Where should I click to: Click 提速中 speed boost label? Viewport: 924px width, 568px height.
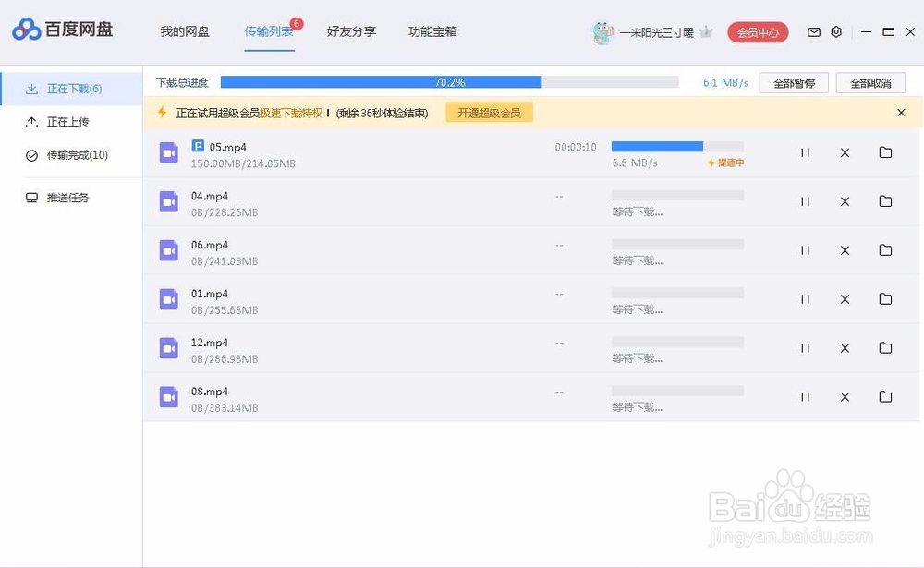click(726, 163)
